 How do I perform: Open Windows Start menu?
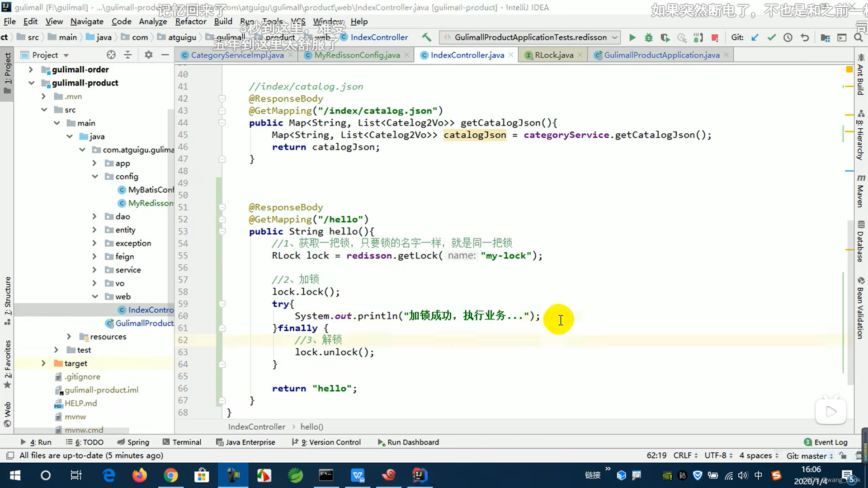pyautogui.click(x=15, y=475)
